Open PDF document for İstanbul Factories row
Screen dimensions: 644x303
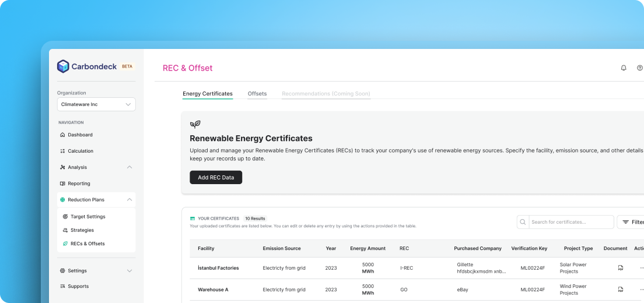(x=621, y=268)
